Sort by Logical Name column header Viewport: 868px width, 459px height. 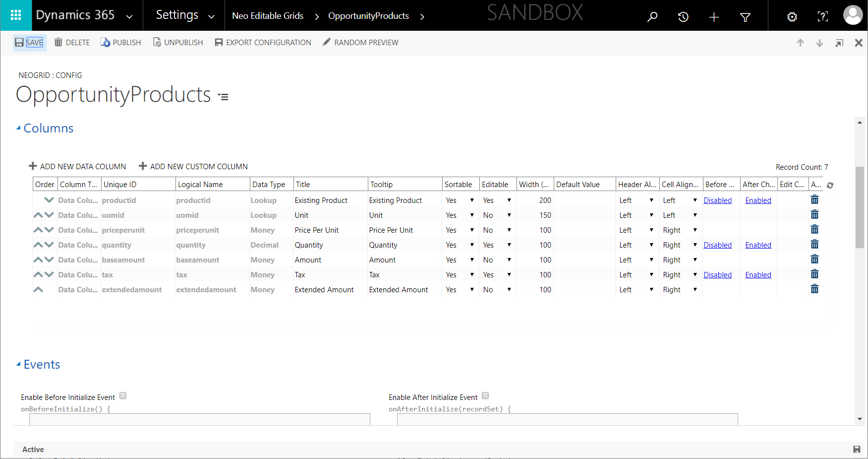click(213, 185)
